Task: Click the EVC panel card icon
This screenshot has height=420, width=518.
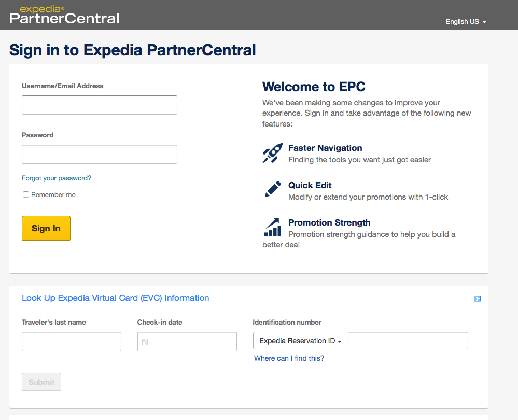Action: pos(477,299)
